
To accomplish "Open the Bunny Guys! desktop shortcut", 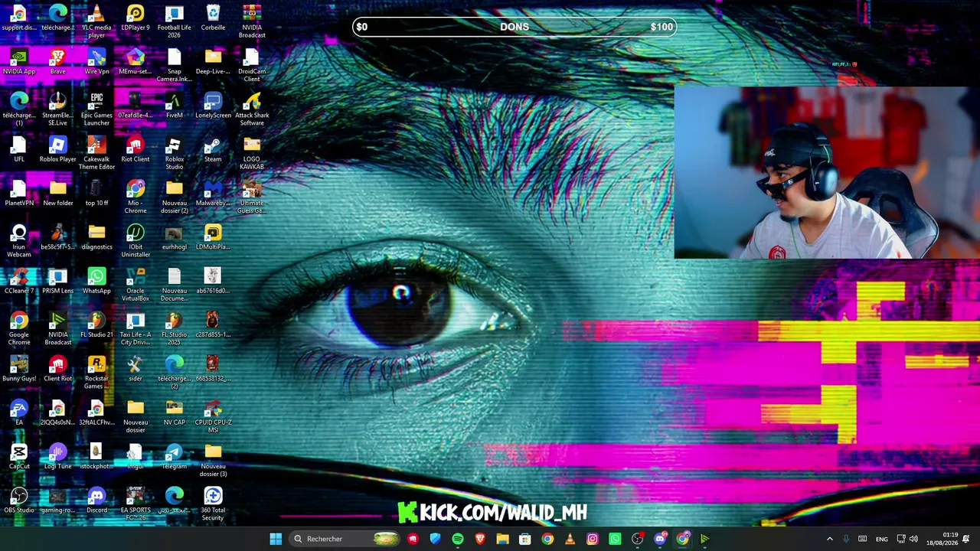I will click(19, 369).
